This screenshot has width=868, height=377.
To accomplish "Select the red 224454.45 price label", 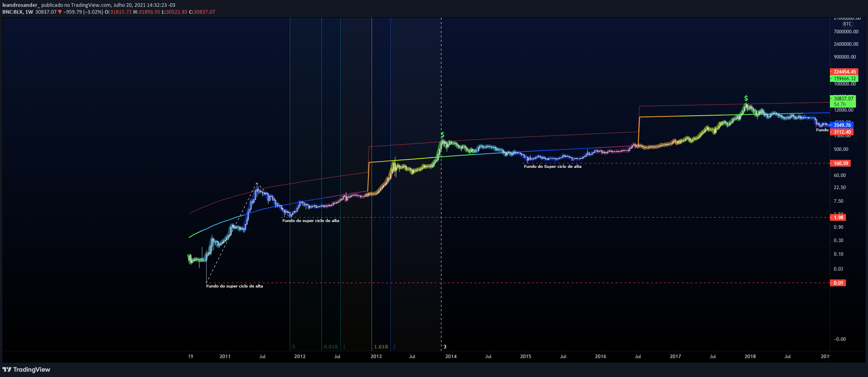I will (x=844, y=72).
